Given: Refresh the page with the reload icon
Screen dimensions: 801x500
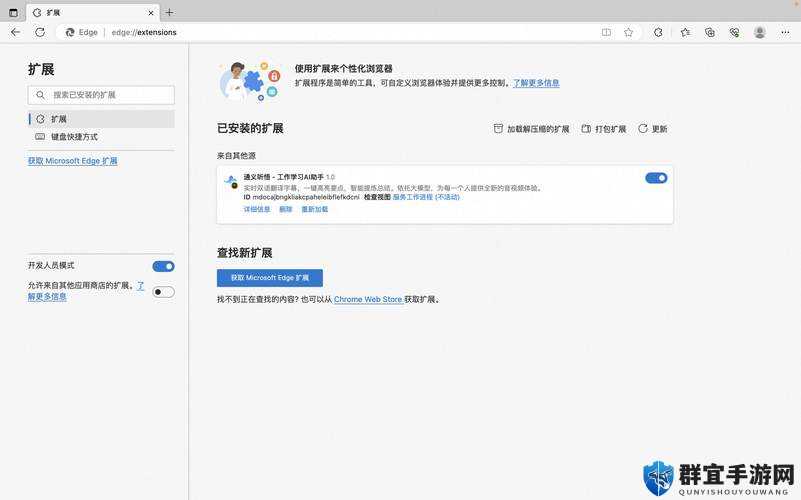Looking at the screenshot, I should pos(40,32).
